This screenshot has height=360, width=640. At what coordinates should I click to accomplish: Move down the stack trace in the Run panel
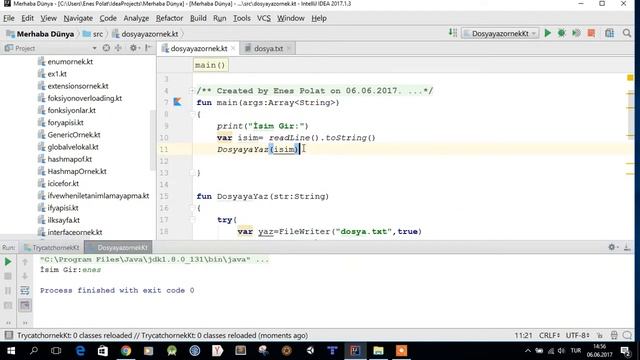24,276
